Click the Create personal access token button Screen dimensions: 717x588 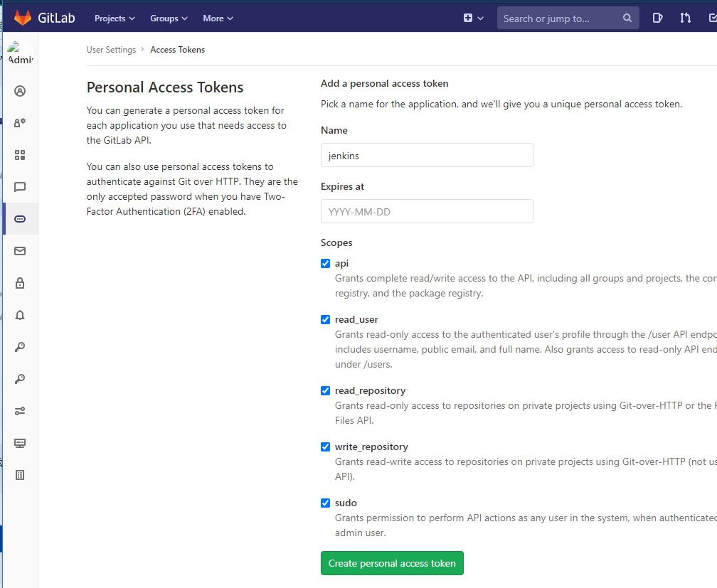392,563
